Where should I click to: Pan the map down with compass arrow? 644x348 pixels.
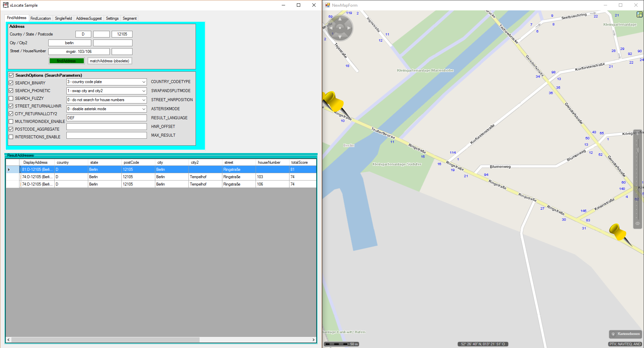[340, 37]
